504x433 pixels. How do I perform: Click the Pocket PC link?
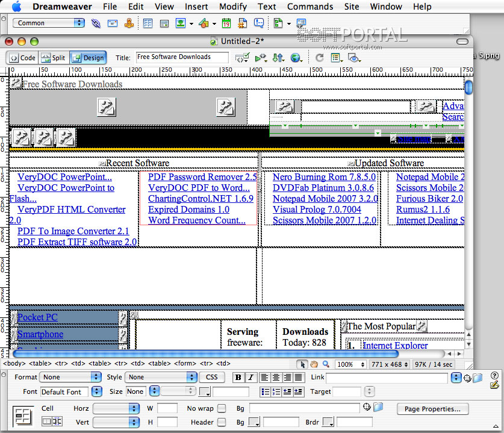pos(37,317)
